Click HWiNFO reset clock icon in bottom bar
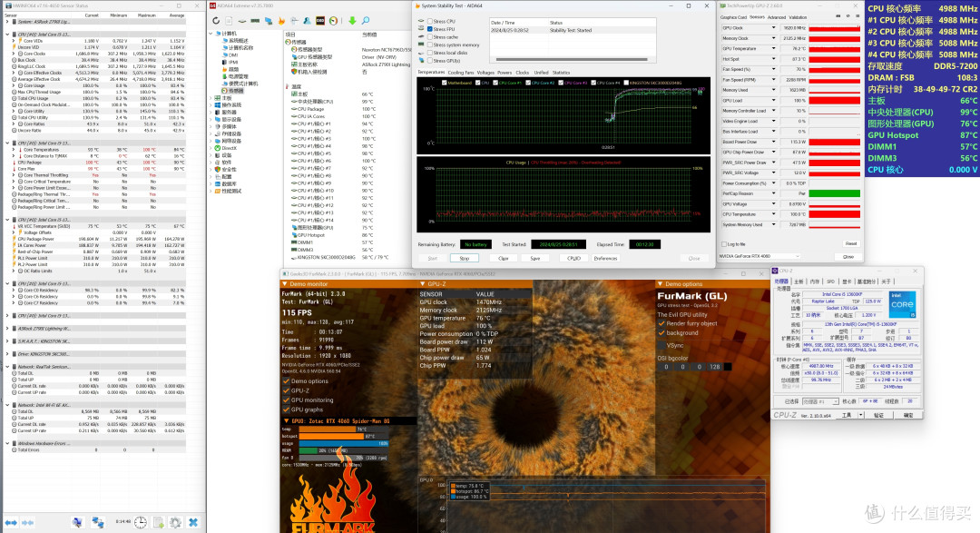The width and height of the screenshot is (980, 533). point(141,522)
